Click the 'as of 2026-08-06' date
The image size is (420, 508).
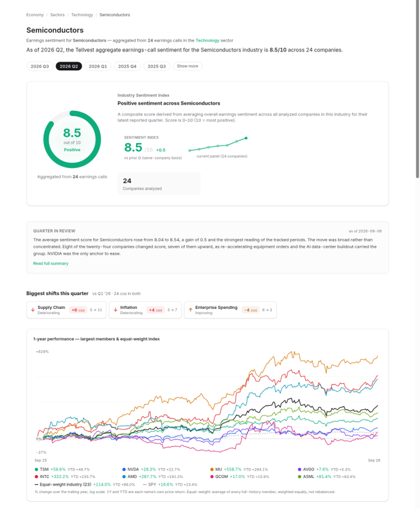pos(365,231)
